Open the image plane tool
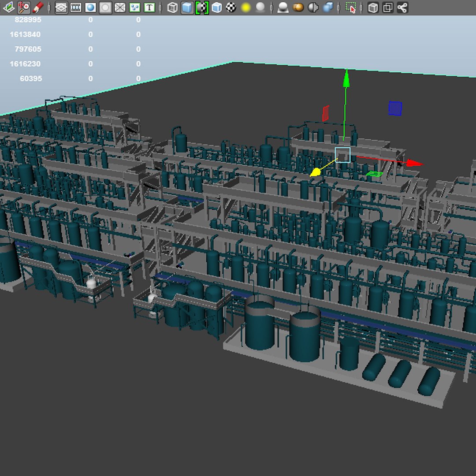The width and height of the screenshot is (476, 476). click(8, 7)
